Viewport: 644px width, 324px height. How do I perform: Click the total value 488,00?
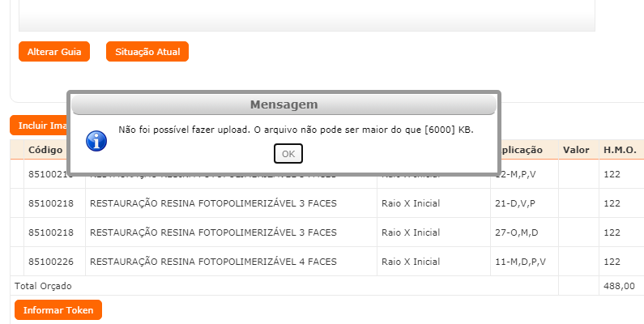point(619,286)
